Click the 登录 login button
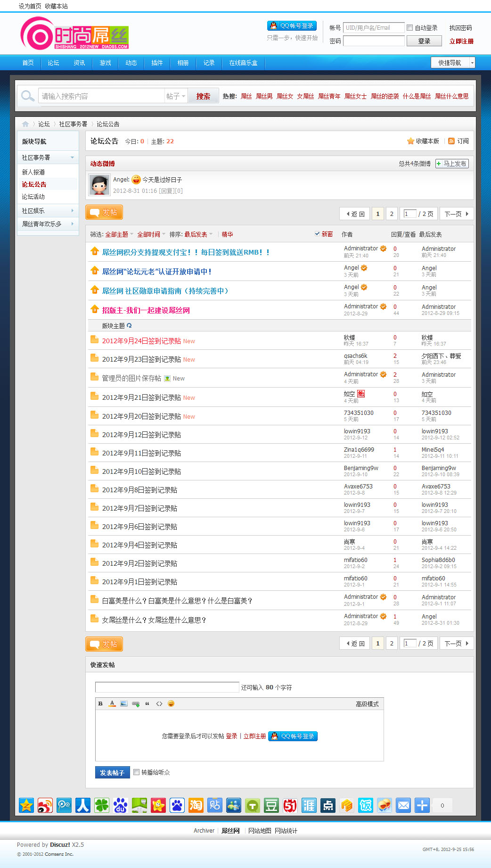 coord(424,41)
